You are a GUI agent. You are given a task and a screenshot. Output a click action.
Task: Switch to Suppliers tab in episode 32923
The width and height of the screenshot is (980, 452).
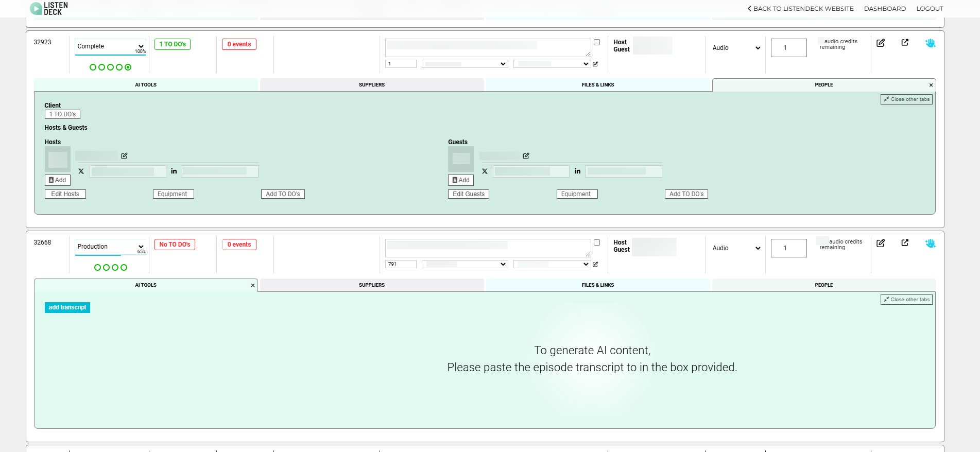tap(371, 85)
